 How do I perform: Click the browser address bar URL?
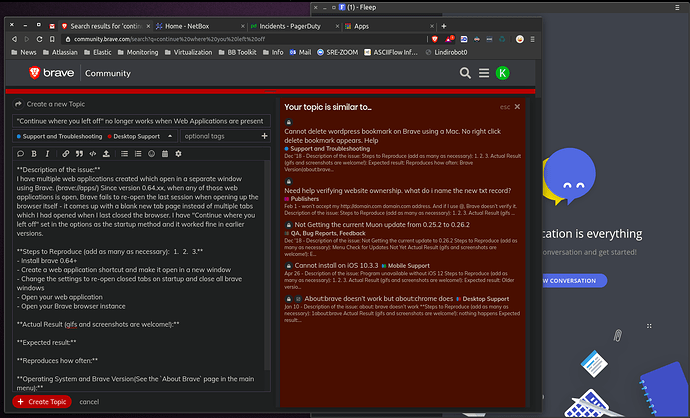pyautogui.click(x=169, y=39)
